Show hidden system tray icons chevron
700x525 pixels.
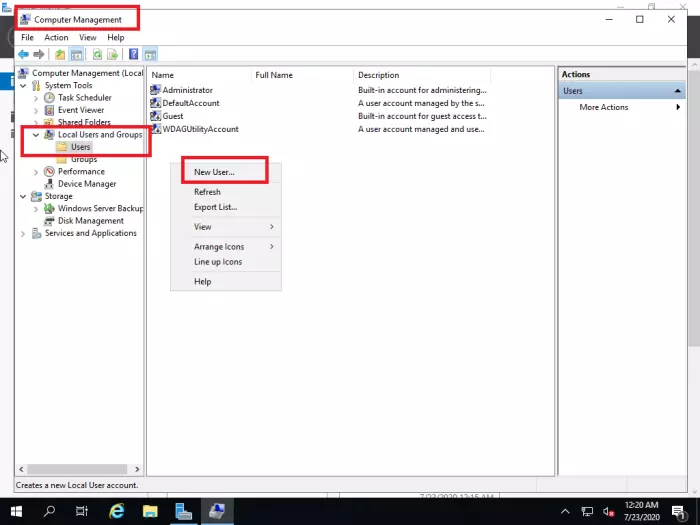coord(565,512)
